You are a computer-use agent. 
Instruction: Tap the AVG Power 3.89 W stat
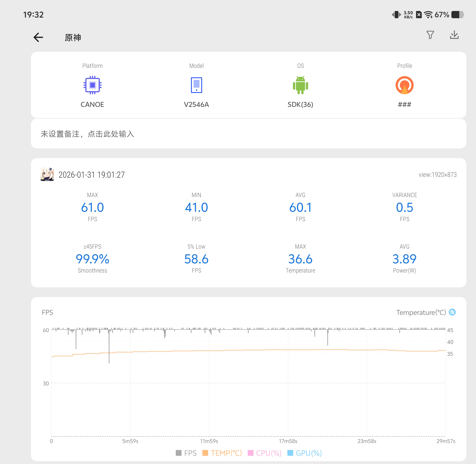coord(404,259)
